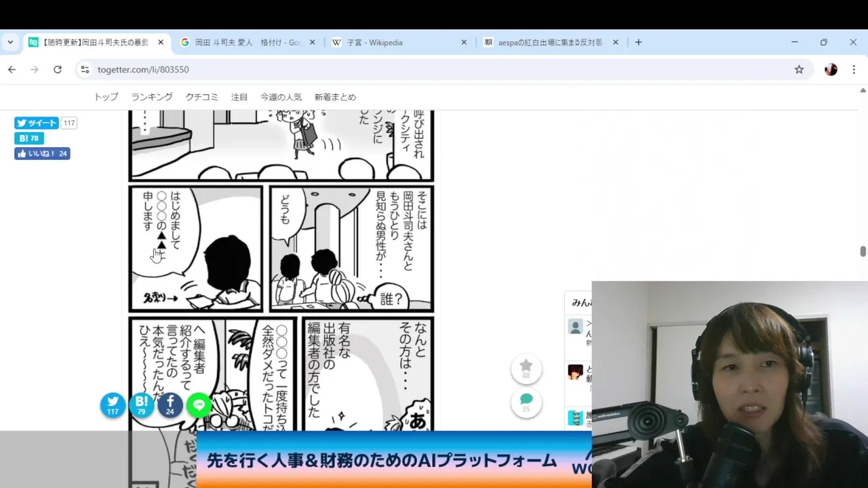The image size is (868, 488).
Task: Click the Facebook いいね! 24 button
Action: coord(42,154)
